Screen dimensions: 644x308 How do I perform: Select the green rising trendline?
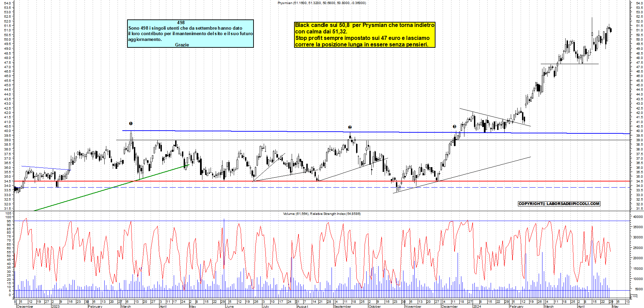pyautogui.click(x=111, y=188)
